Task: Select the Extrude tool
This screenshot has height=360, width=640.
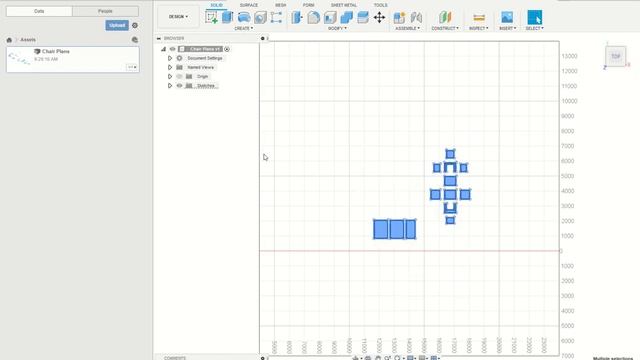Action: 227,17
